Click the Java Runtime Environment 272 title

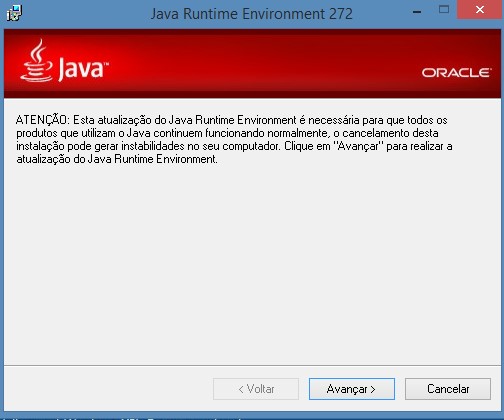point(252,14)
